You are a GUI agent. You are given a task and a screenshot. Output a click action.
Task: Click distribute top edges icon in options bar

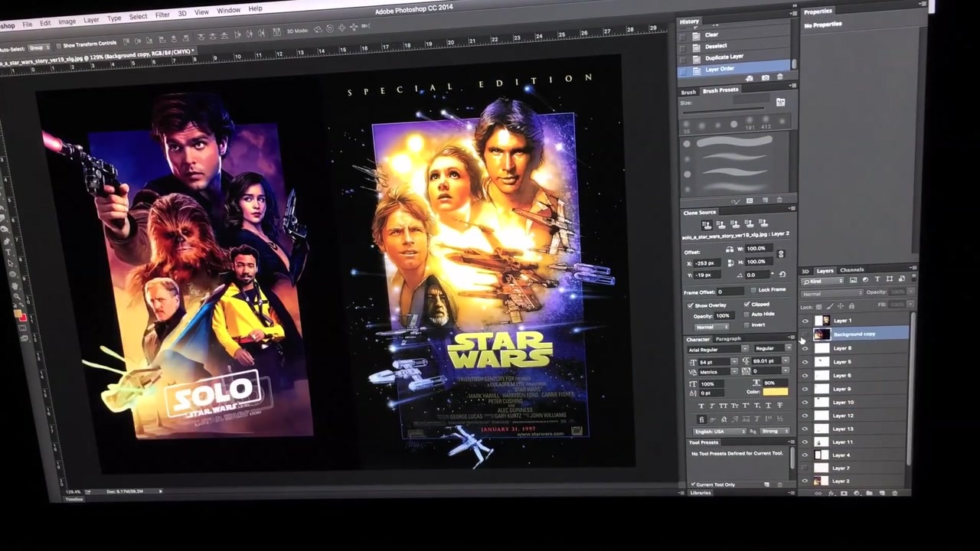pyautogui.click(x=201, y=36)
